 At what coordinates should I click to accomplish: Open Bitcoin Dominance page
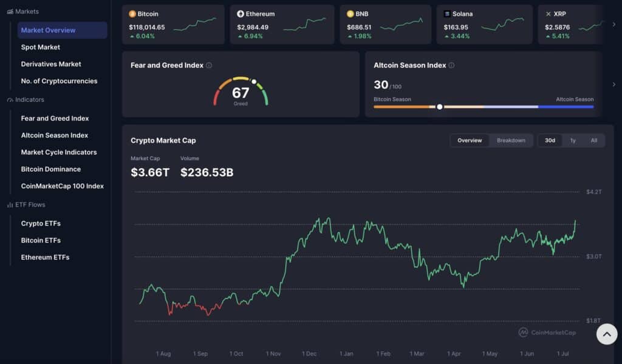(51, 169)
